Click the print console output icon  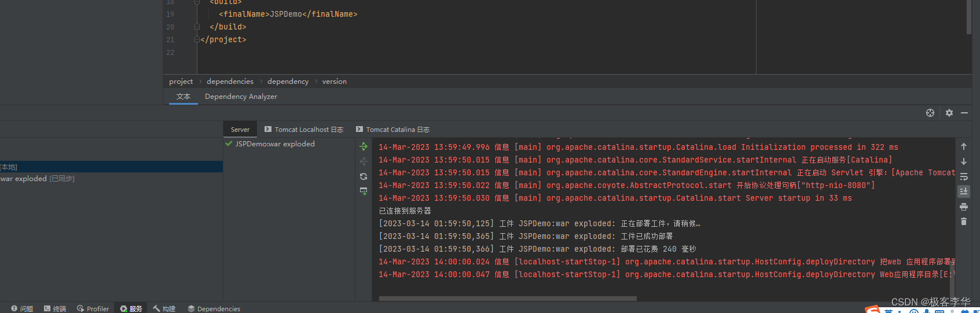(x=964, y=207)
